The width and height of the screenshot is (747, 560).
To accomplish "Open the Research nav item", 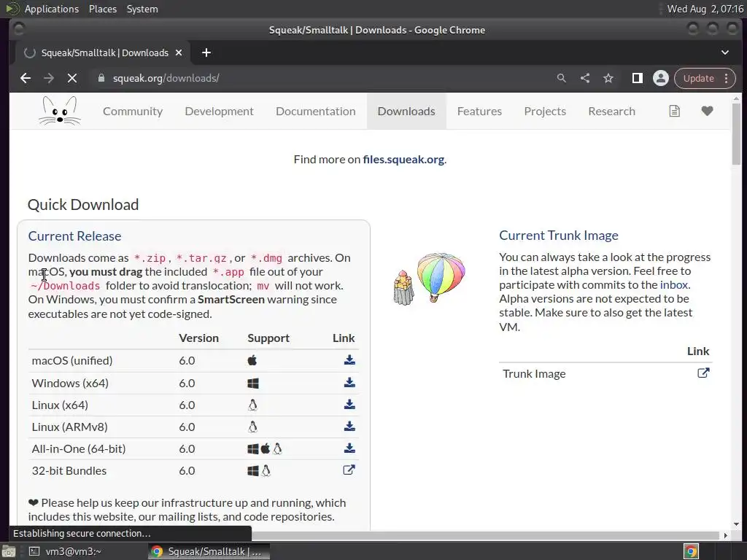I will pyautogui.click(x=612, y=111).
